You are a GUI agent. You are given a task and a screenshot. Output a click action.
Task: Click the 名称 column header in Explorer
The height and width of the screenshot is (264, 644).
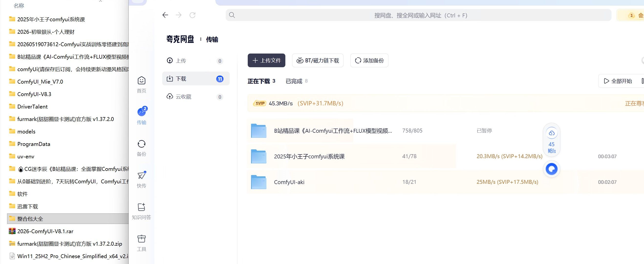coord(19,6)
